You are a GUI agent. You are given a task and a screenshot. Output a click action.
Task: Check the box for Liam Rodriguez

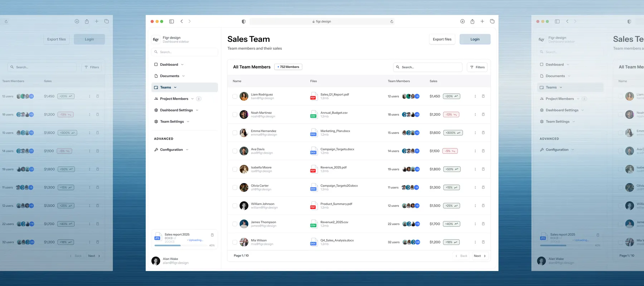coord(235,97)
